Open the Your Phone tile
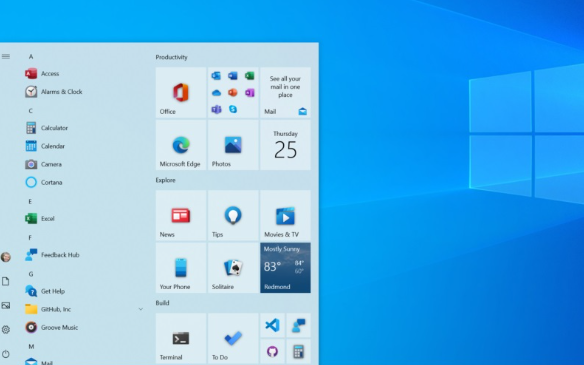The image size is (584, 365). coord(181,268)
